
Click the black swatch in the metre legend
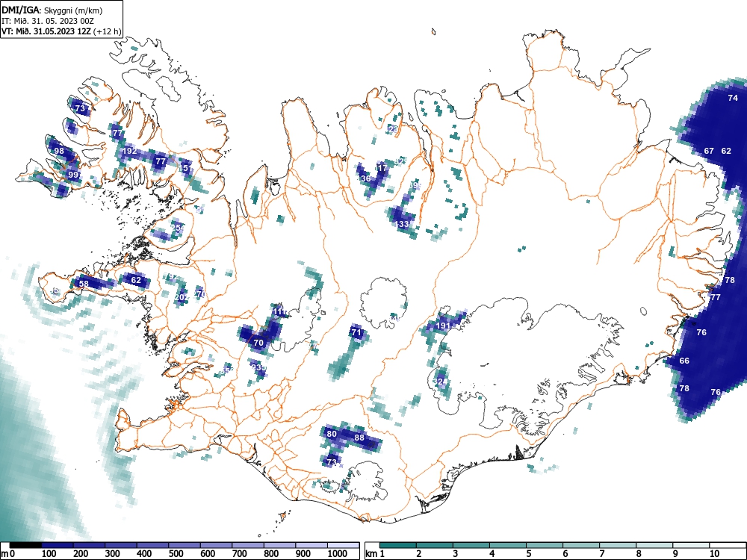click(25, 545)
